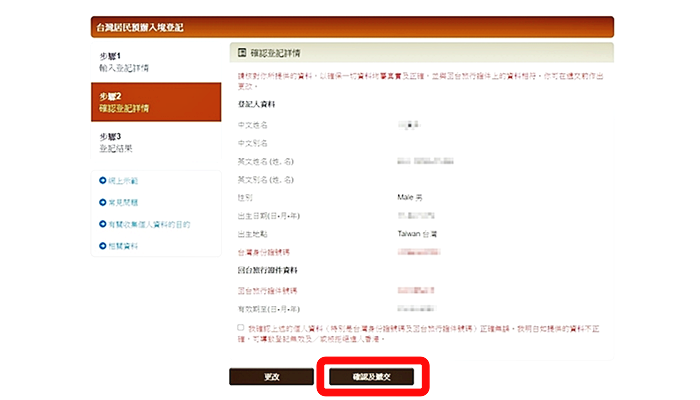
Task: Click the bullet icon beside 相關資料
Action: [103, 245]
